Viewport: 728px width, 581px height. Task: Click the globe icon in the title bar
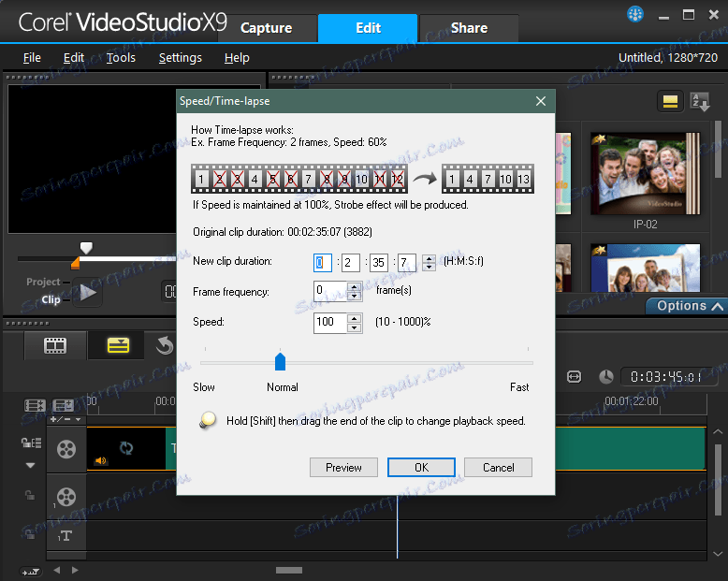click(x=634, y=14)
